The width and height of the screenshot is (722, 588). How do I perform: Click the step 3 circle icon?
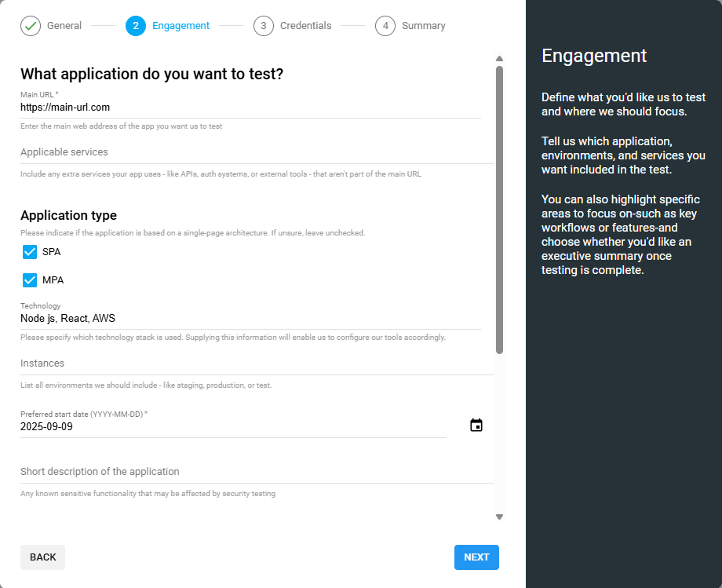click(263, 25)
